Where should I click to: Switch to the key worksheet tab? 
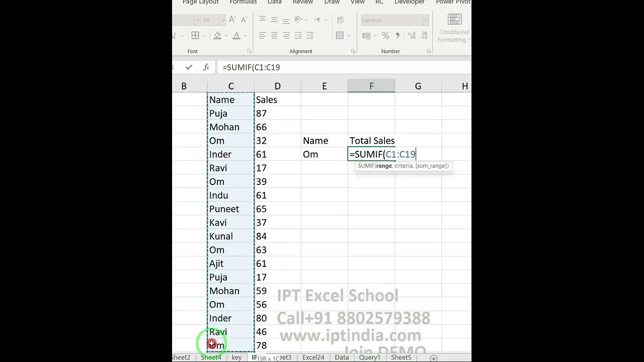pyautogui.click(x=236, y=357)
